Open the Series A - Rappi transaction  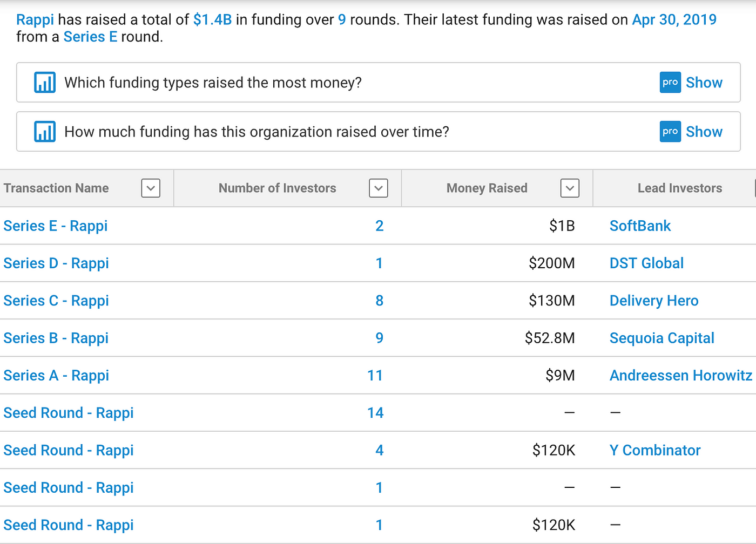pos(56,375)
